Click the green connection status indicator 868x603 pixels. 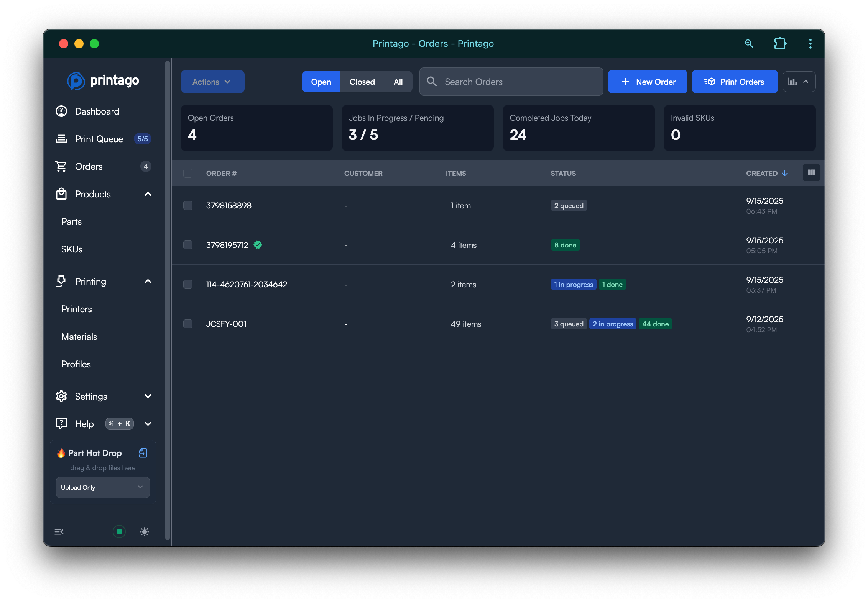pyautogui.click(x=119, y=531)
